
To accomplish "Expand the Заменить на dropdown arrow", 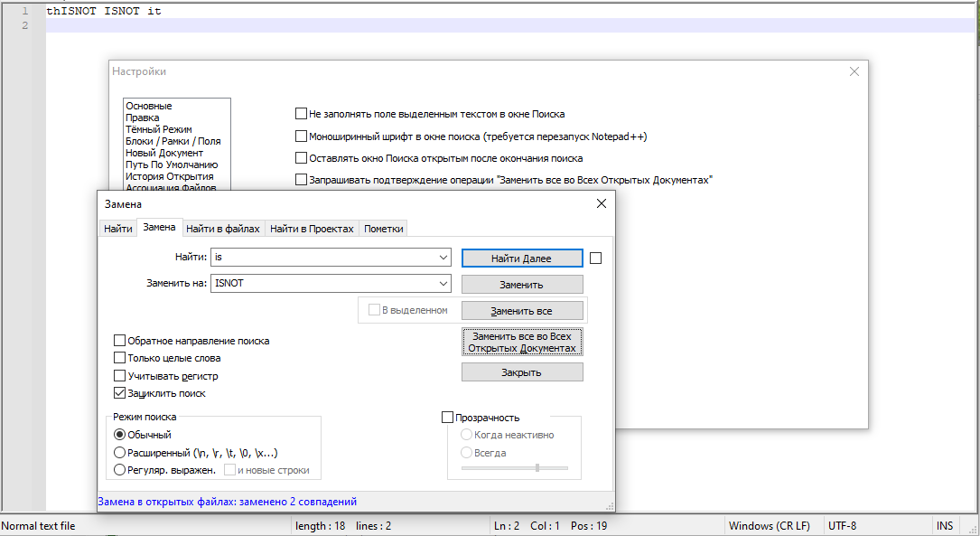I will (443, 283).
